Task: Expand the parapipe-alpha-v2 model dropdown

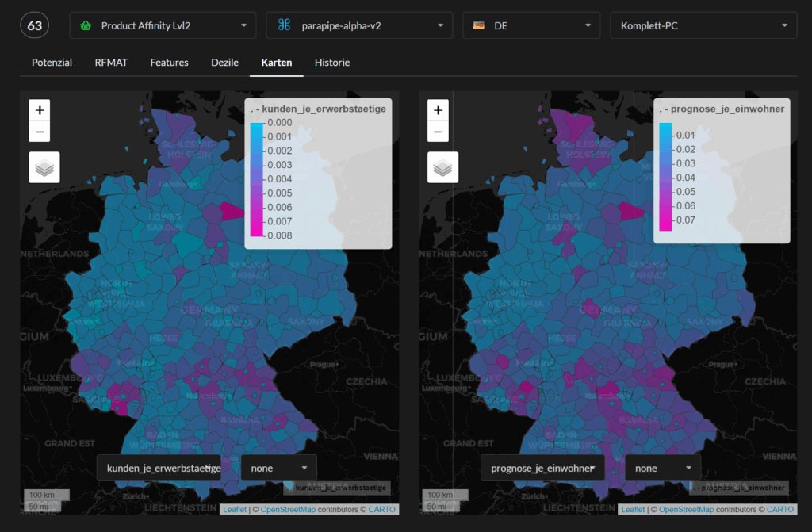Action: coord(359,25)
